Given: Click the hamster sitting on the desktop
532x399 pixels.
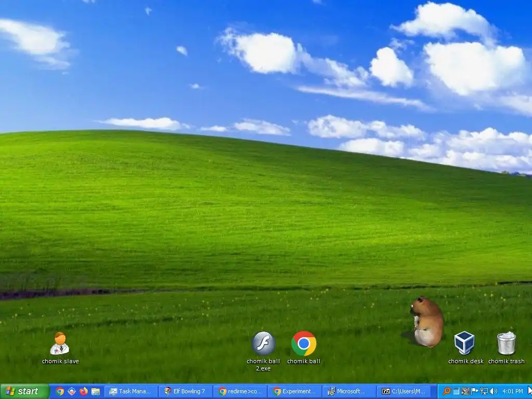Looking at the screenshot, I should (x=427, y=321).
